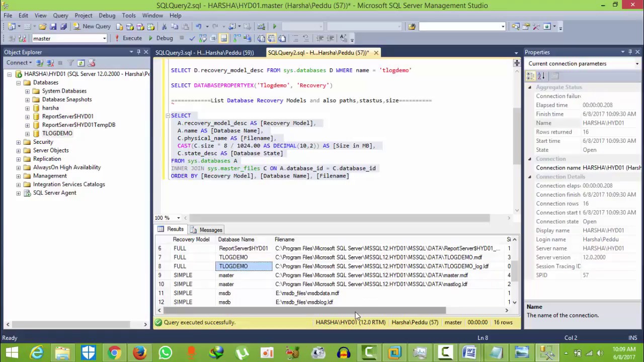Click the Start button on taskbar
The width and height of the screenshot is (644, 362).
tap(12, 352)
